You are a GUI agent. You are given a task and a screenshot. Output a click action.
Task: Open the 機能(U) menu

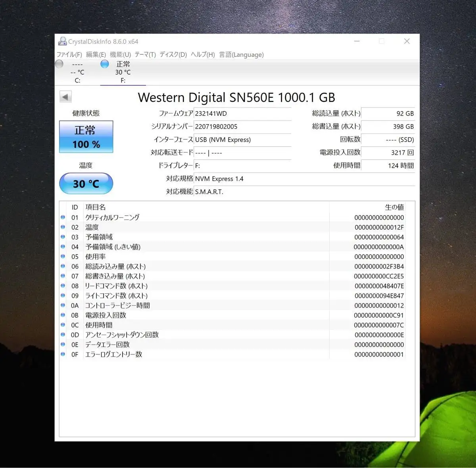pyautogui.click(x=120, y=55)
